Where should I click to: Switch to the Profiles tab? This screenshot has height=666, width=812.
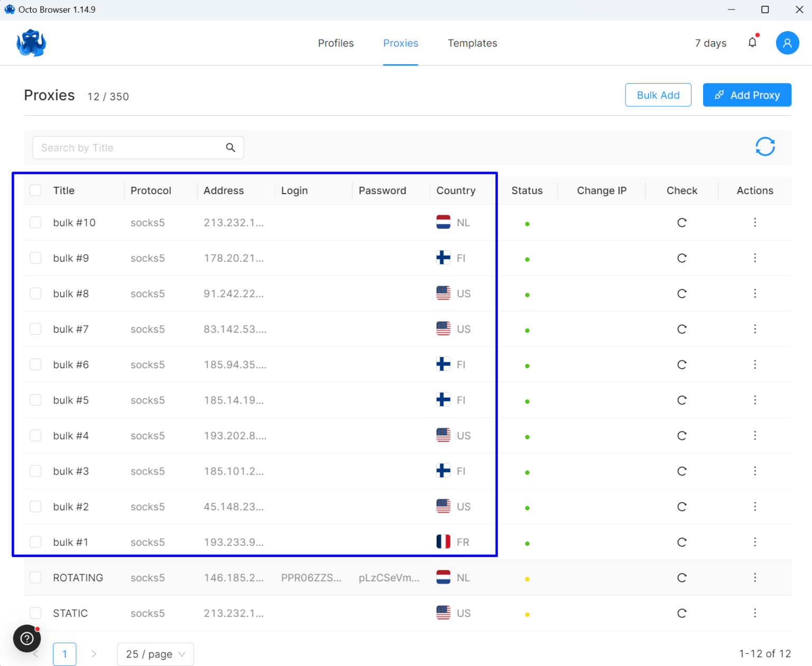[x=336, y=43]
